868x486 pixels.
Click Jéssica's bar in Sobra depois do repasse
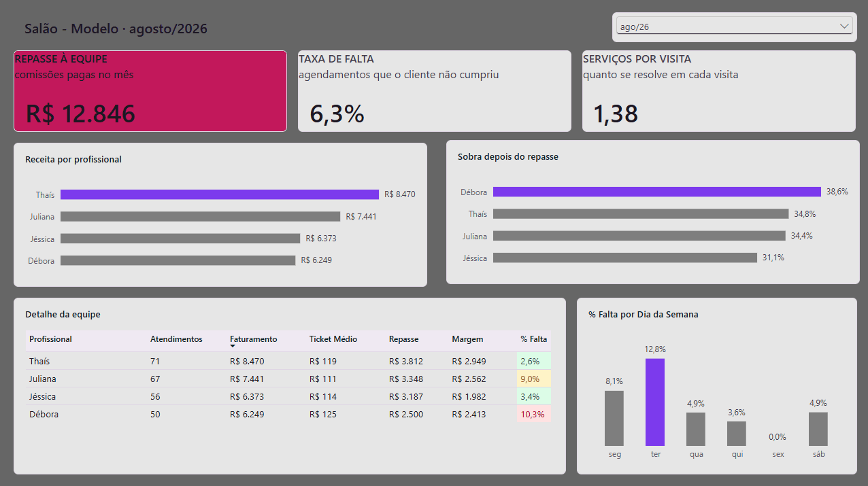click(625, 258)
